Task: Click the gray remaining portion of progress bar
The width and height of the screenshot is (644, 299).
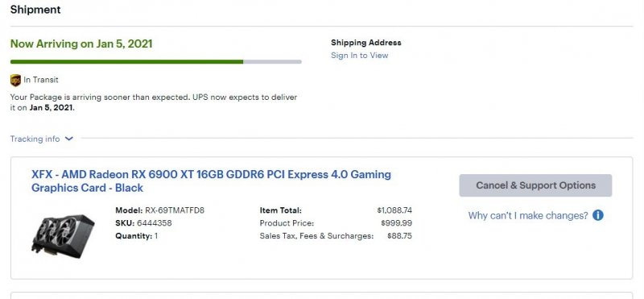Action: coord(272,62)
